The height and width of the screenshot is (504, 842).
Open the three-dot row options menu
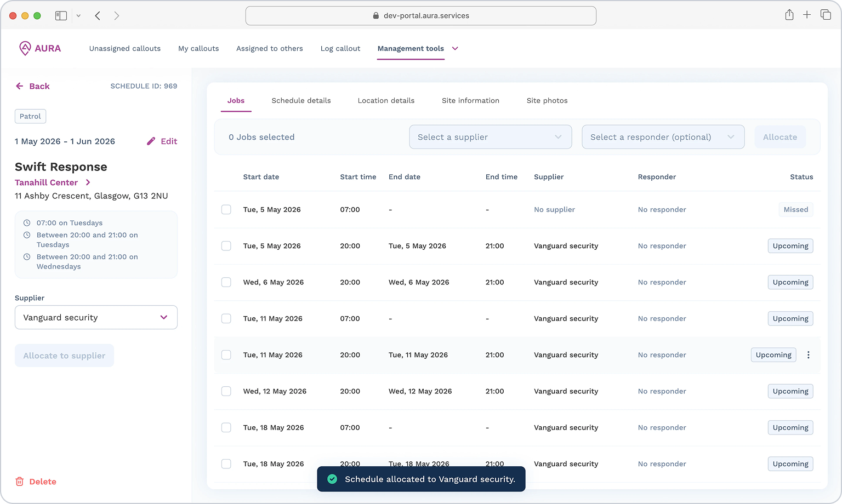(x=808, y=355)
